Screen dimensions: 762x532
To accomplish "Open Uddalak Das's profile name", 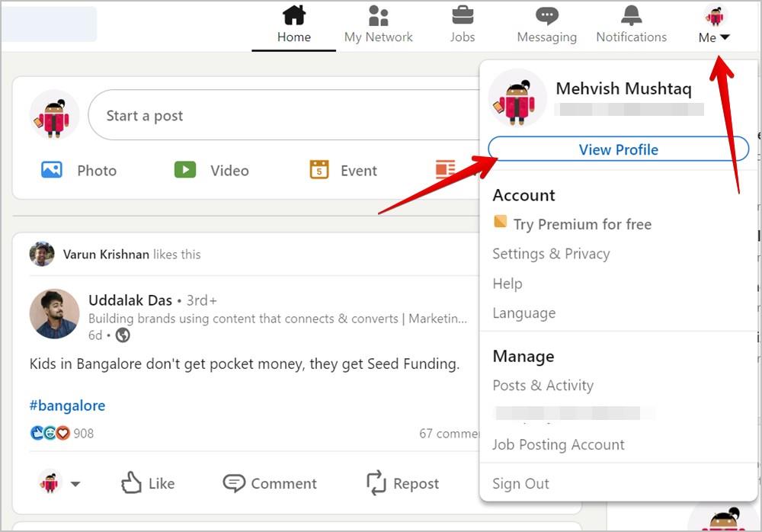I will pyautogui.click(x=130, y=300).
